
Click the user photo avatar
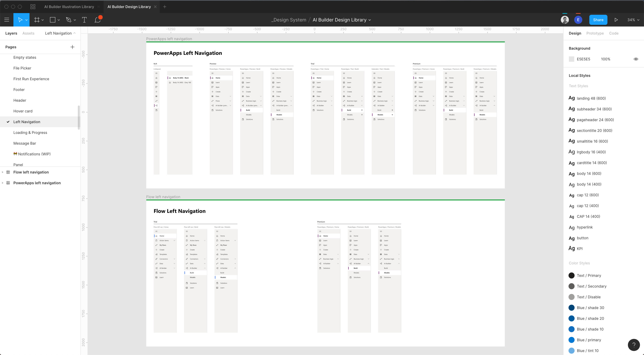(x=565, y=20)
